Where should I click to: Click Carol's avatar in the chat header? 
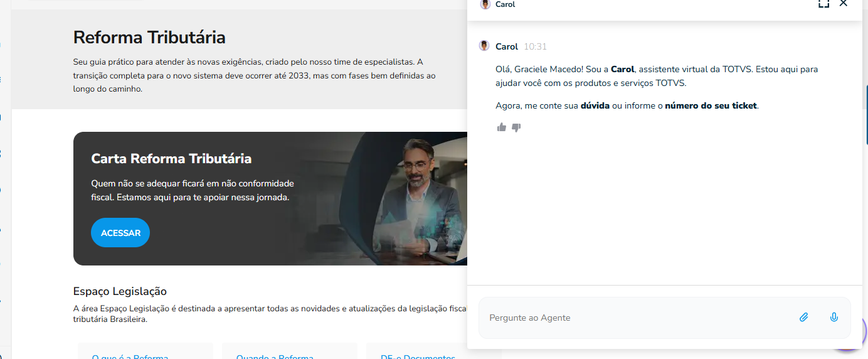pos(485,4)
